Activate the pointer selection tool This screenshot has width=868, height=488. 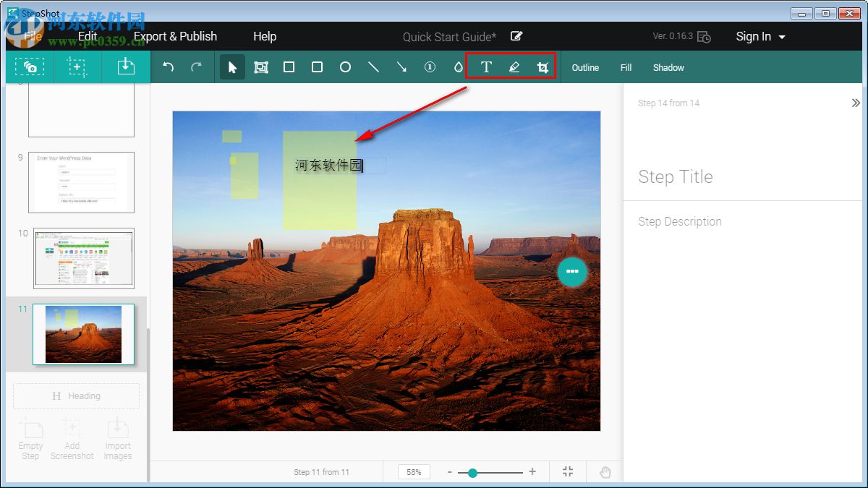232,67
